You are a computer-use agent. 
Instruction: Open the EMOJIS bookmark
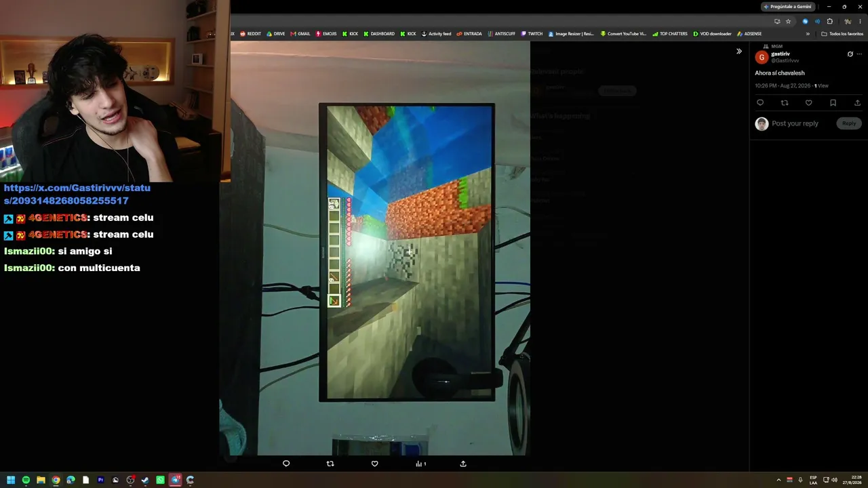coord(326,34)
